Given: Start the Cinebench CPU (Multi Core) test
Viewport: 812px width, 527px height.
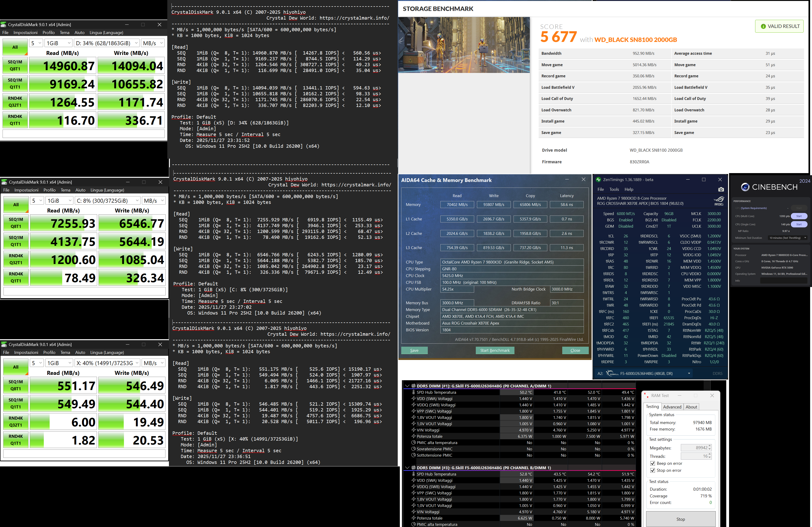Looking at the screenshot, I should pos(799,216).
